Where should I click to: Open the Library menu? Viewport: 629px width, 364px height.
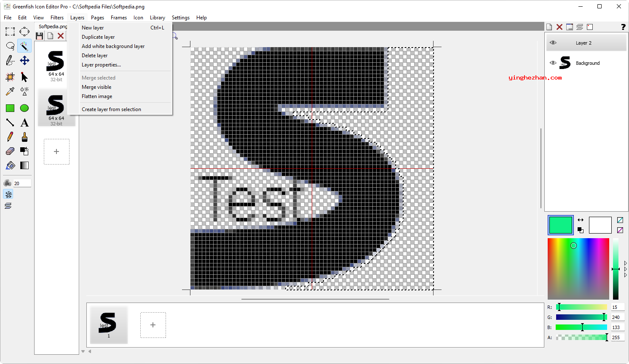[x=157, y=18]
